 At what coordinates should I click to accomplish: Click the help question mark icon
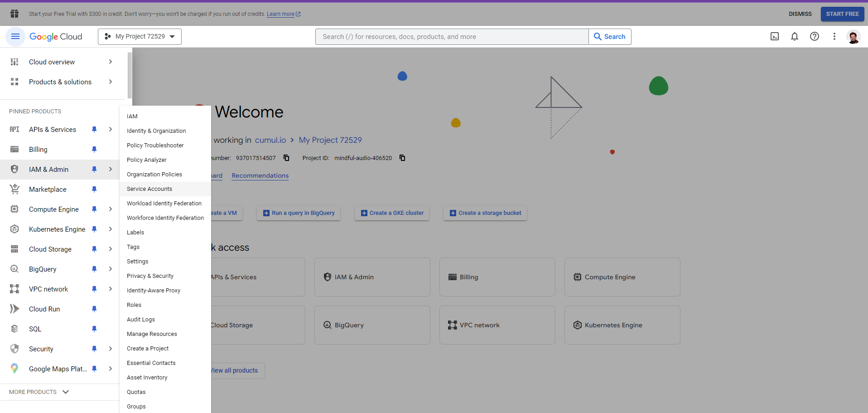click(x=814, y=37)
